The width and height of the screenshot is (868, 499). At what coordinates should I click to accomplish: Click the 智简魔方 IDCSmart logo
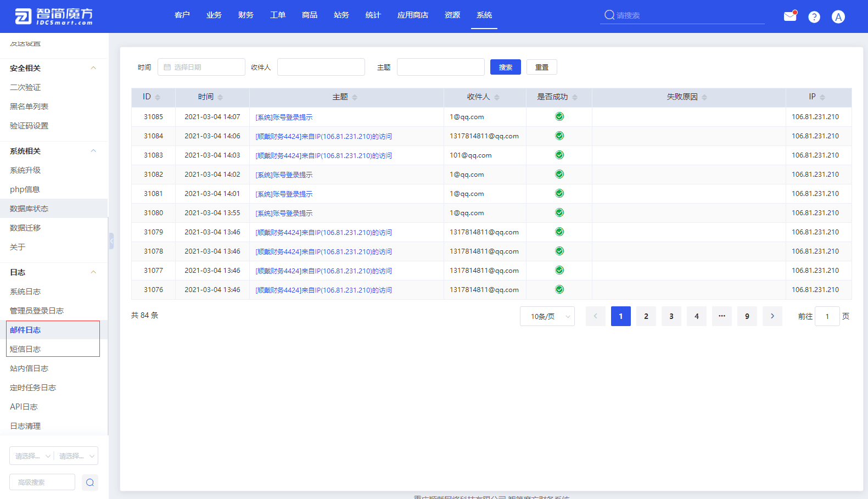(54, 16)
